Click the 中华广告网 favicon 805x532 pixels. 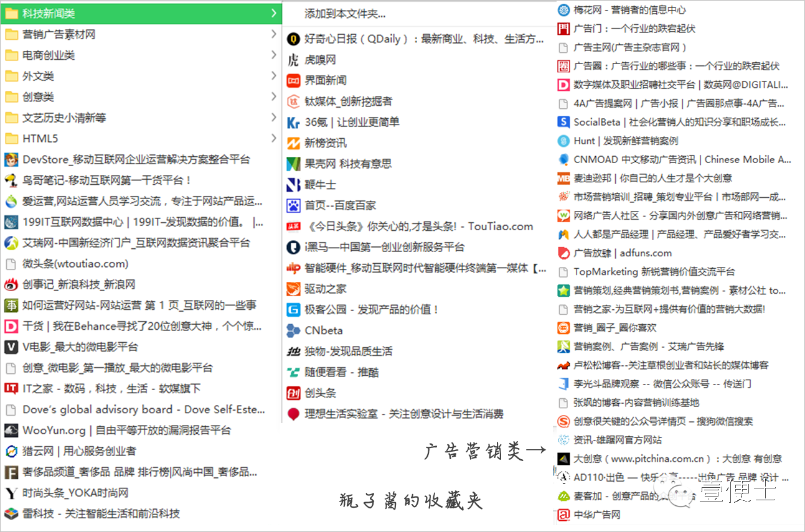tap(563, 515)
